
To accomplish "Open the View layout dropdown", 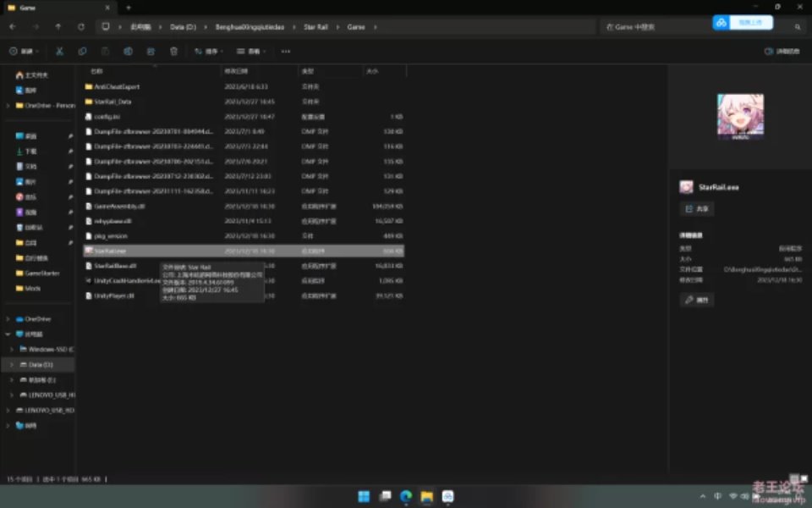I will (251, 52).
